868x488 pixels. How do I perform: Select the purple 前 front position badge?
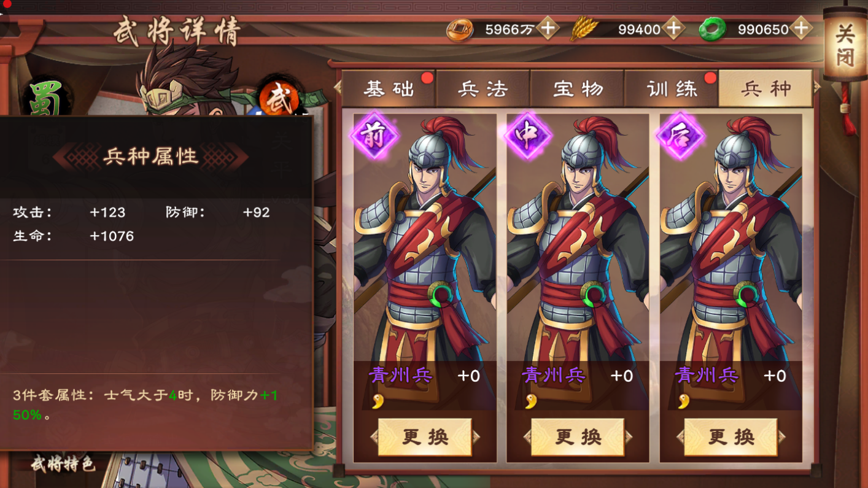pos(374,135)
